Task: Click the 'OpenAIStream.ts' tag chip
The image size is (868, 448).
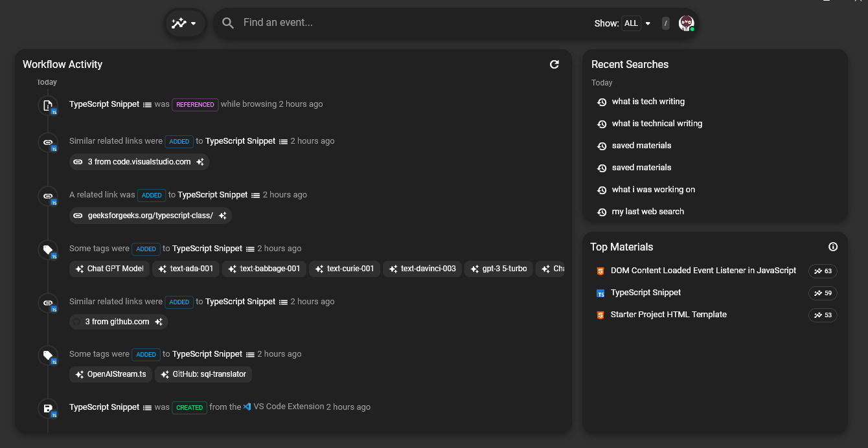Action: click(110, 374)
